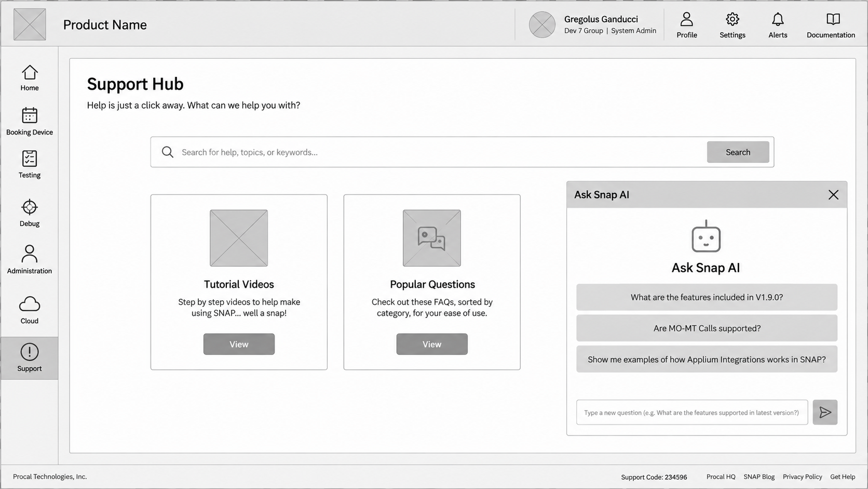Click the Product Name title
This screenshot has width=868, height=489.
[105, 24]
